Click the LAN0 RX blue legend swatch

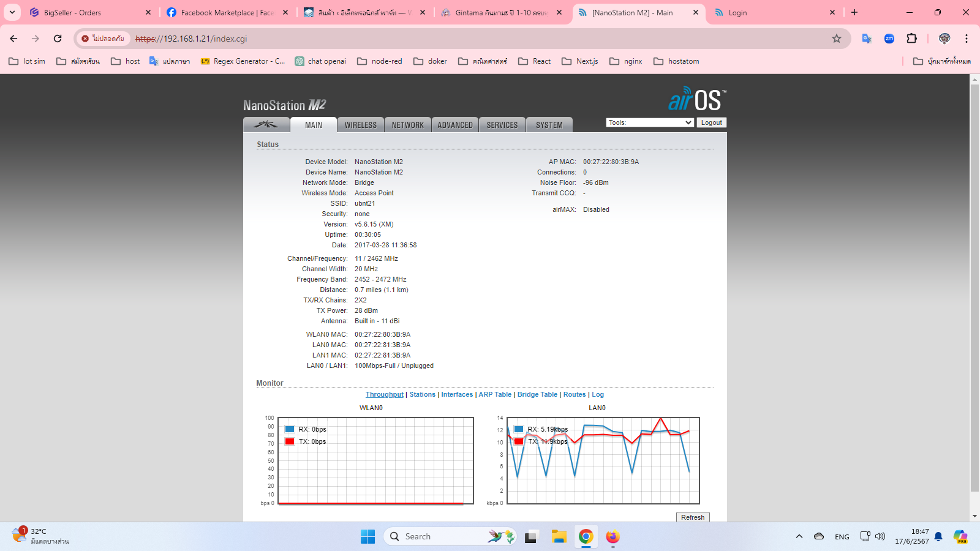pyautogui.click(x=519, y=429)
